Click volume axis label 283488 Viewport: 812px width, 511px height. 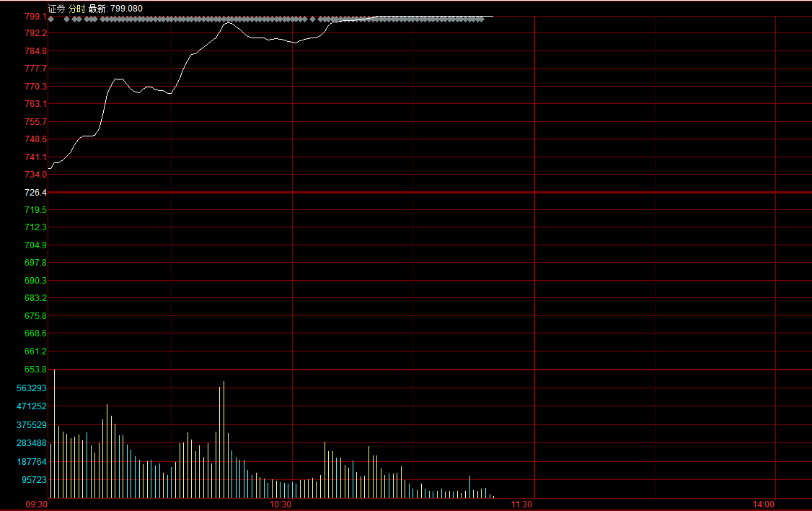[32, 443]
